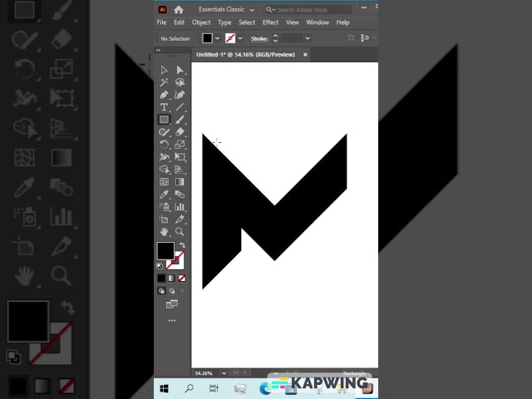This screenshot has height=399, width=532.
Task: Expand the control bar stroke color dropdown
Action: 240,38
